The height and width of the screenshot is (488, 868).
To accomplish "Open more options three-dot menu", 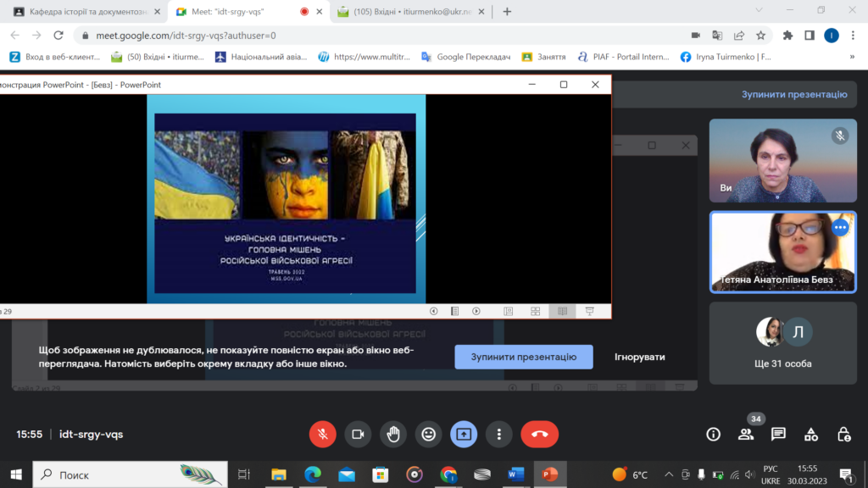I will 499,434.
